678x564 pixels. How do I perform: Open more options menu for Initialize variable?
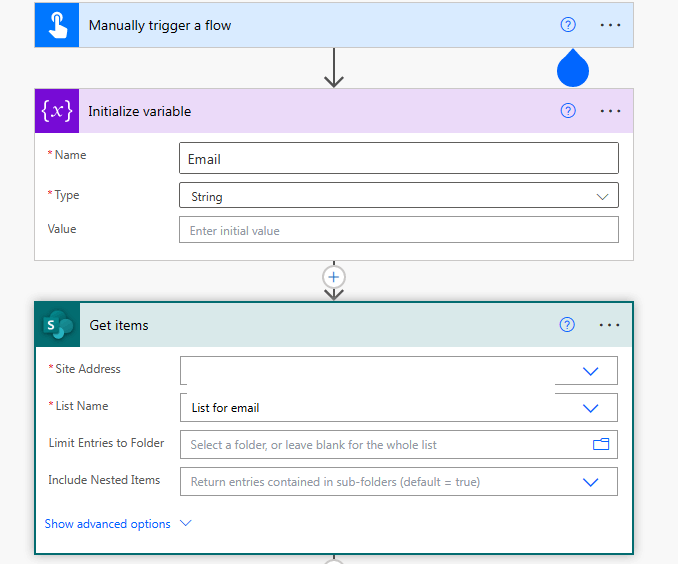[610, 111]
